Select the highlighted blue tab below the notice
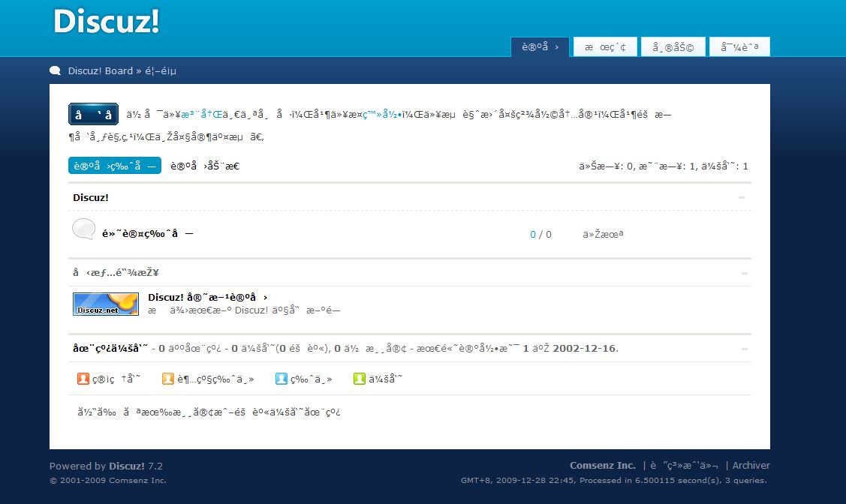This screenshot has width=846, height=504. coord(114,166)
